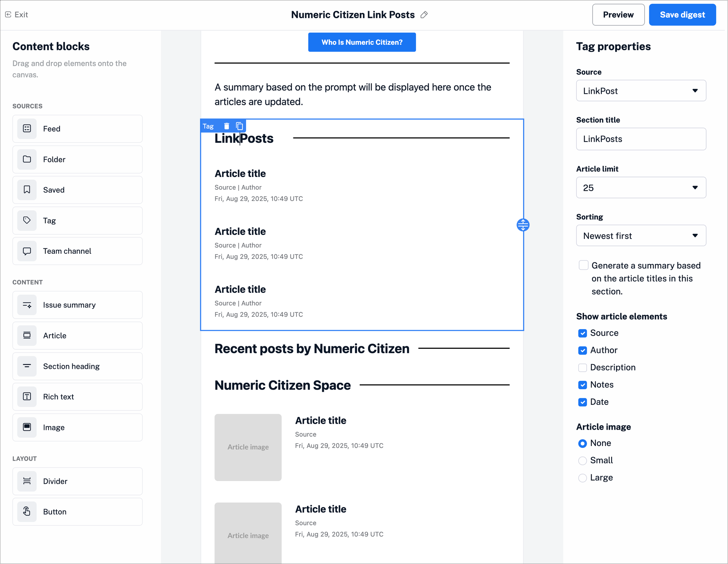Open the Article limit dropdown
Viewport: 728px width, 564px height.
coord(641,188)
